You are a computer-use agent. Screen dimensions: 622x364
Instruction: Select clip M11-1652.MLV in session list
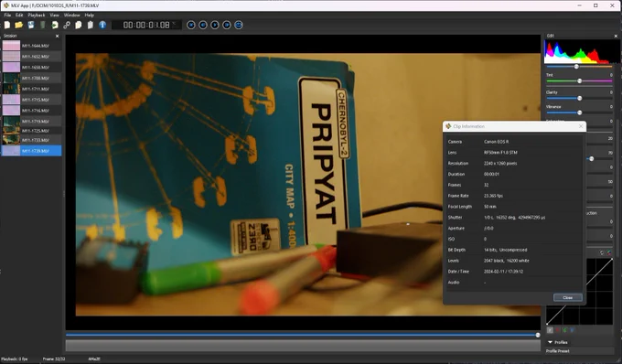click(31, 57)
